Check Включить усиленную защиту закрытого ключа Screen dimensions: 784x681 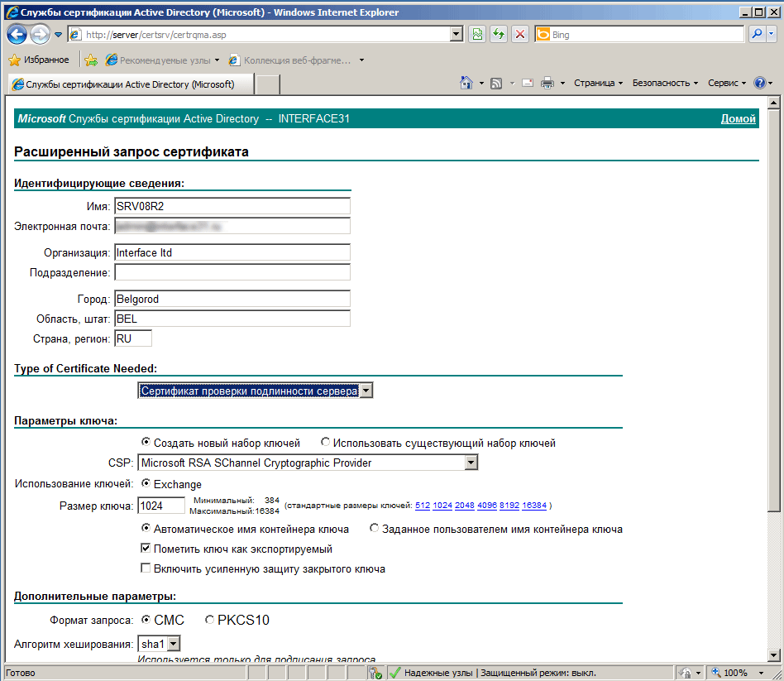pos(146,568)
